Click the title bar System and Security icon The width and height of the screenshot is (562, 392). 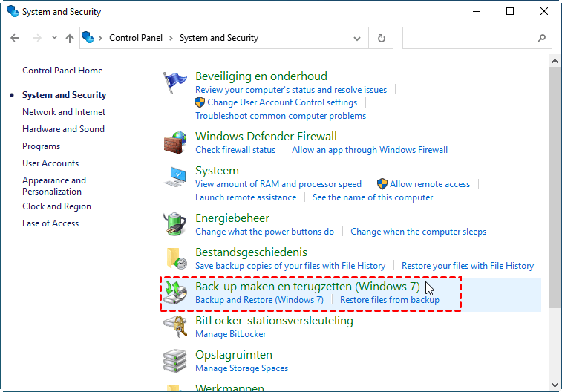[x=13, y=11]
